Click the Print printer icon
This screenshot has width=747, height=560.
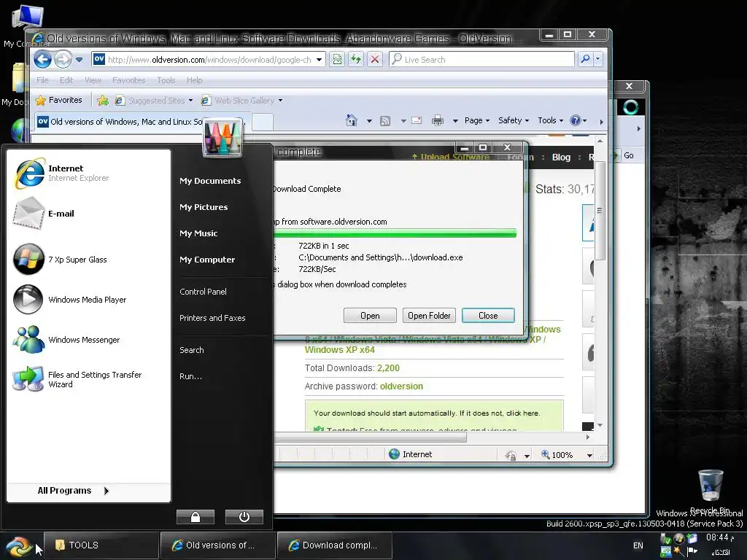coord(438,120)
